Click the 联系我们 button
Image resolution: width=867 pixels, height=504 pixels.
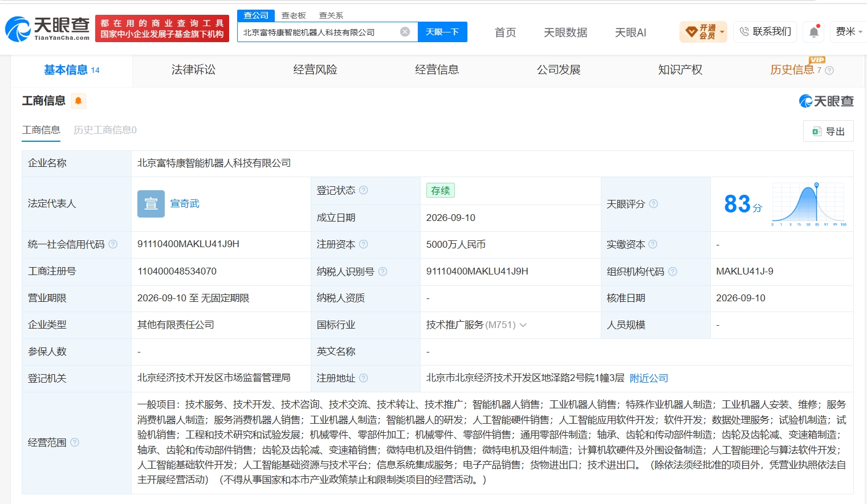coord(765,32)
